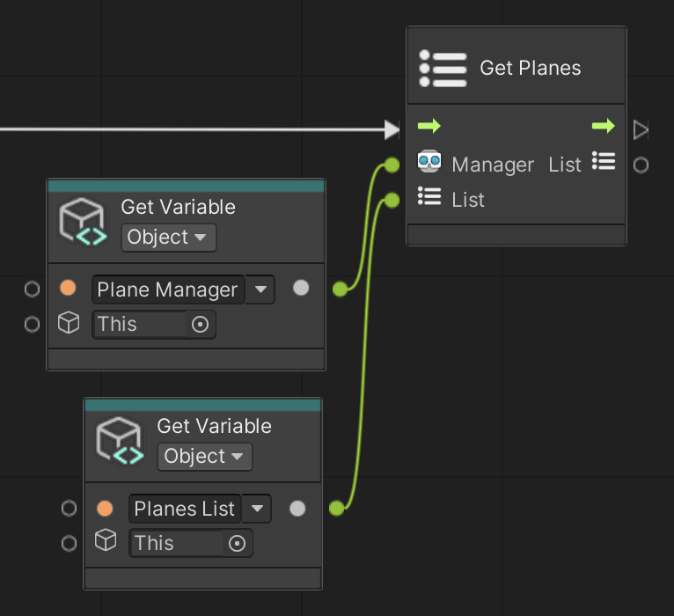Open the Object kind dropdown on Planes List node
The height and width of the screenshot is (616, 674).
pos(204,457)
